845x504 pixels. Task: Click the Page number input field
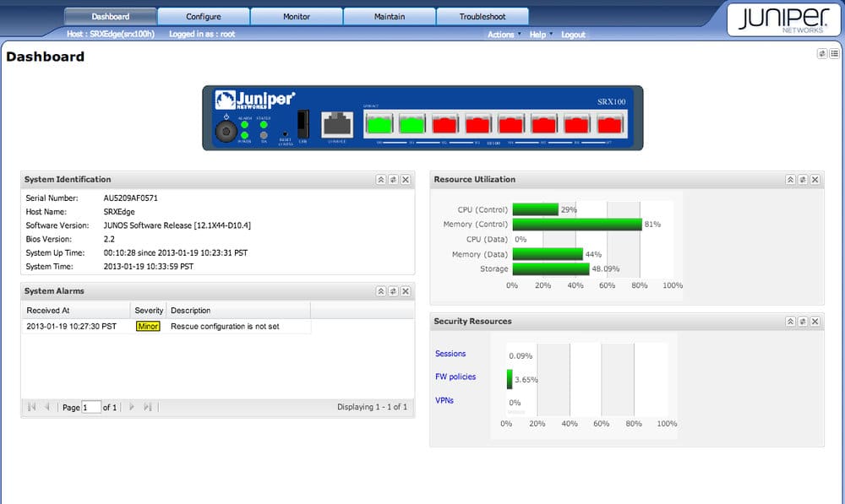91,407
